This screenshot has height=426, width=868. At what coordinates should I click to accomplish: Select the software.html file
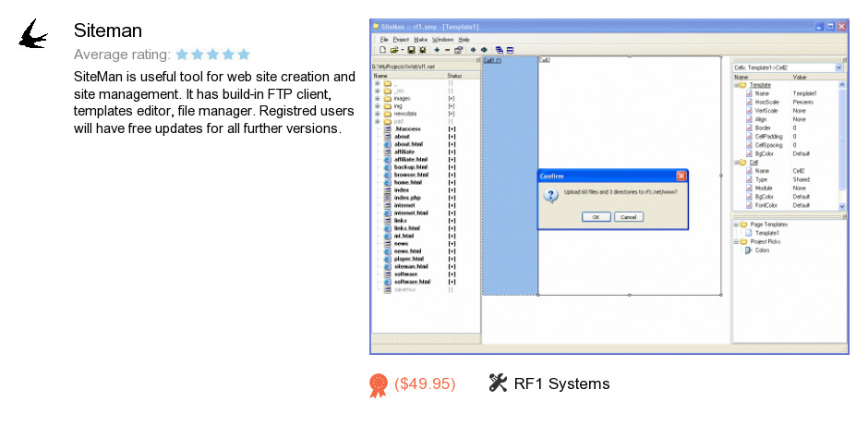pyautogui.click(x=412, y=282)
